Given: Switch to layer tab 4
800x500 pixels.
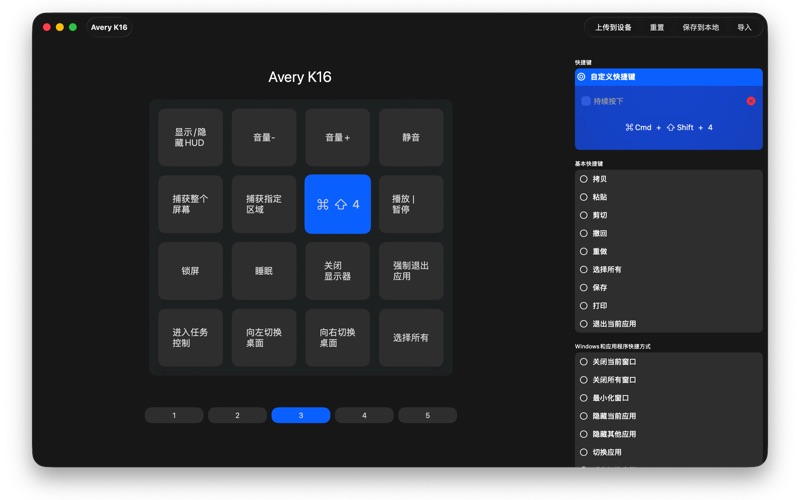Looking at the screenshot, I should click(364, 415).
